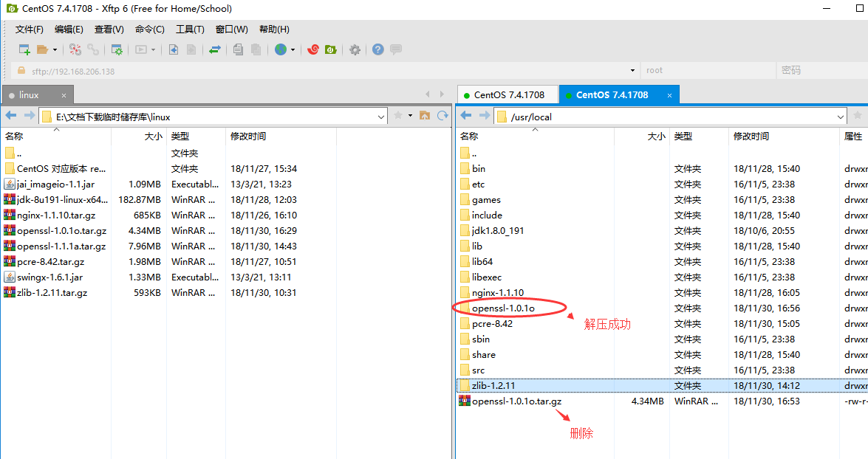The image size is (868, 459).
Task: Click the upload-to-right transfer page icon
Action: coord(191,49)
